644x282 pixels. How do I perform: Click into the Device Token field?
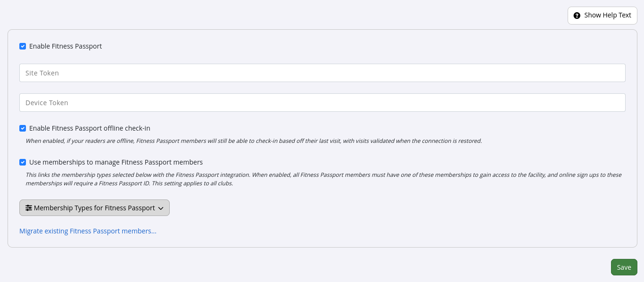(322, 103)
